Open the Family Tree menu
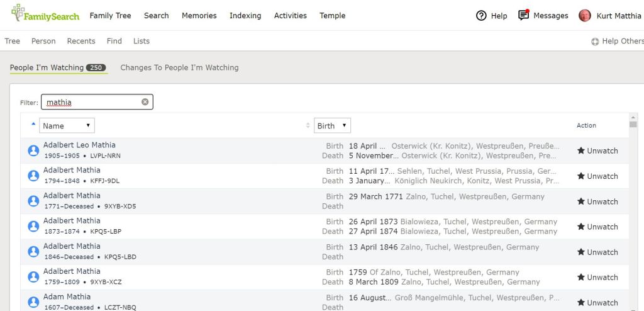This screenshot has width=644, height=311. [110, 16]
